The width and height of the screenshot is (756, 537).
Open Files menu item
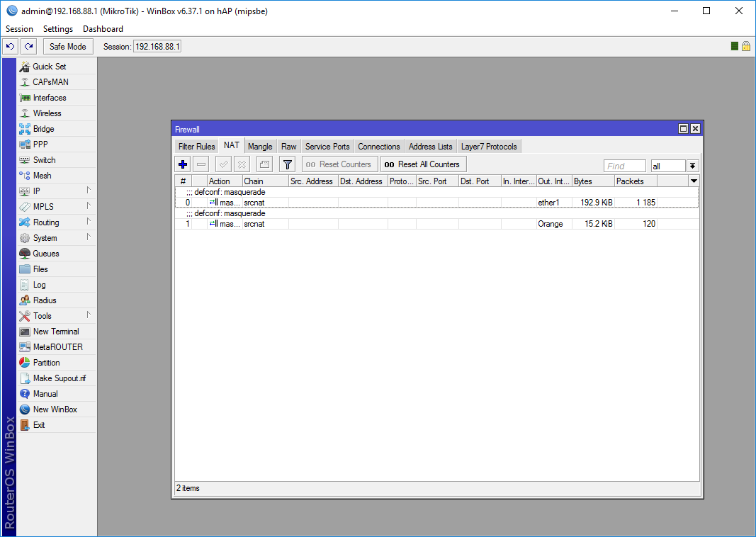[x=57, y=269]
